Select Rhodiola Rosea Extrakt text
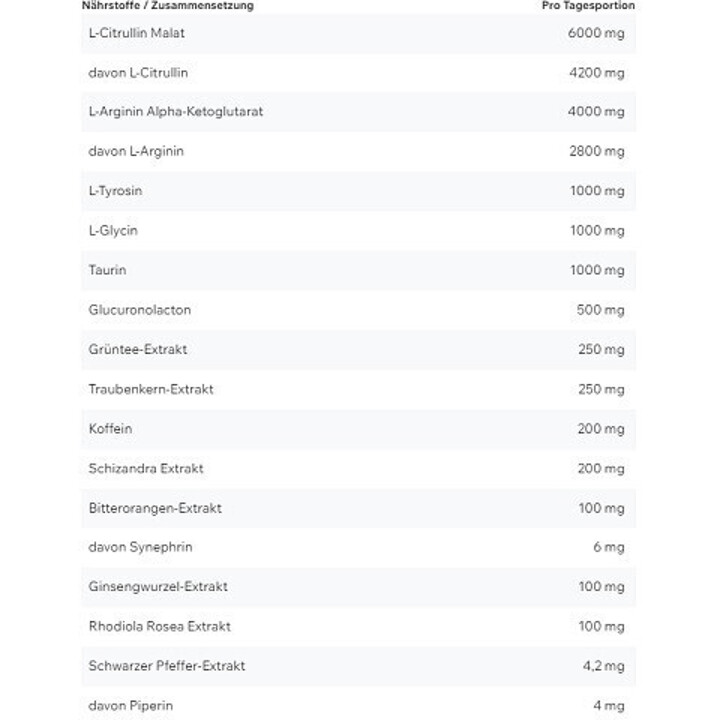720x720 pixels. 159,626
